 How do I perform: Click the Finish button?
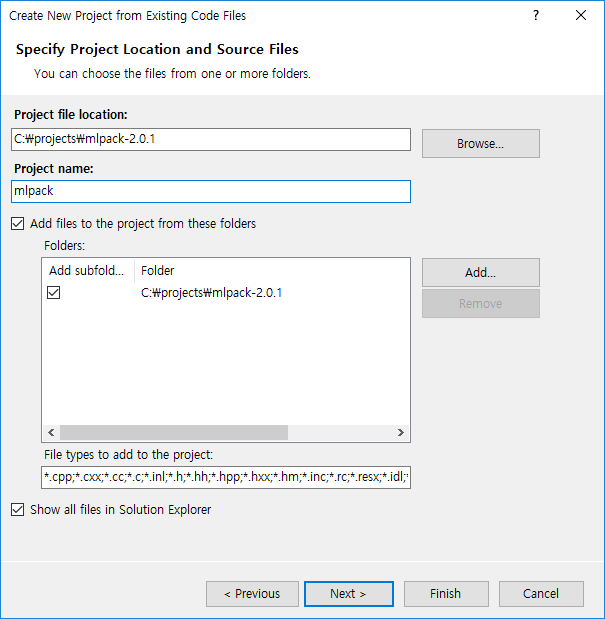tap(445, 594)
